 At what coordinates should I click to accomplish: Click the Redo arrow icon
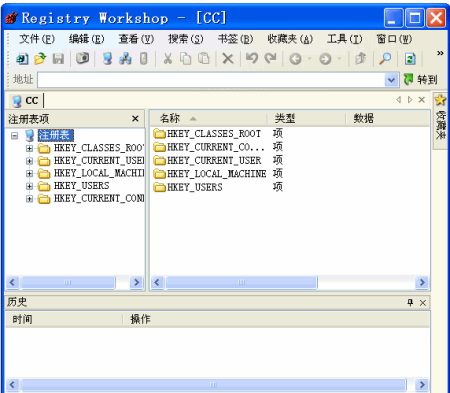click(270, 59)
